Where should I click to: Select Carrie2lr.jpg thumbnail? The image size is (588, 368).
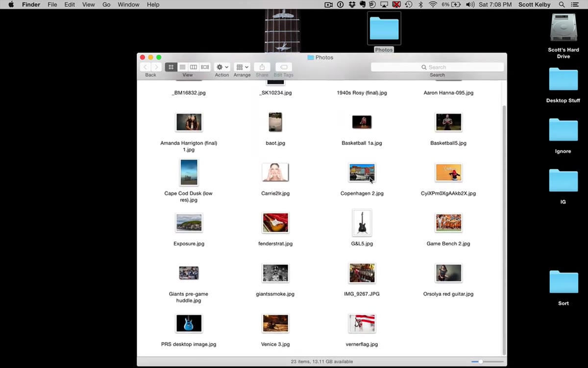point(275,172)
